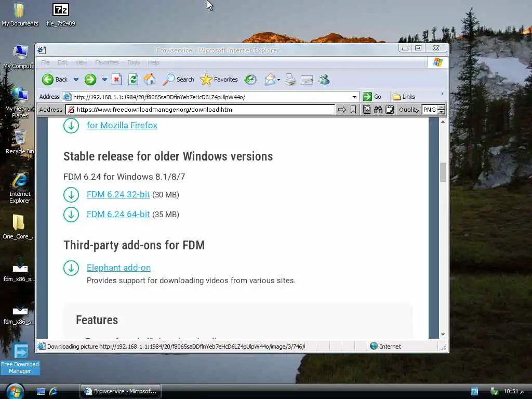This screenshot has width=532, height=399.
Task: Select the Internet Explorer desktop icon
Action: click(20, 188)
